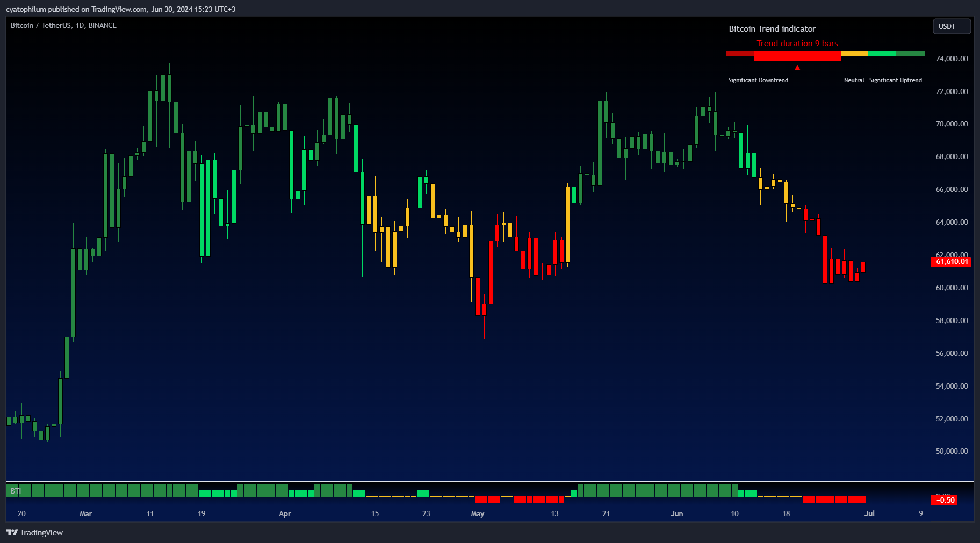Screen dimensions: 980x543
Task: Click the '11' date on time axis
Action: point(150,513)
